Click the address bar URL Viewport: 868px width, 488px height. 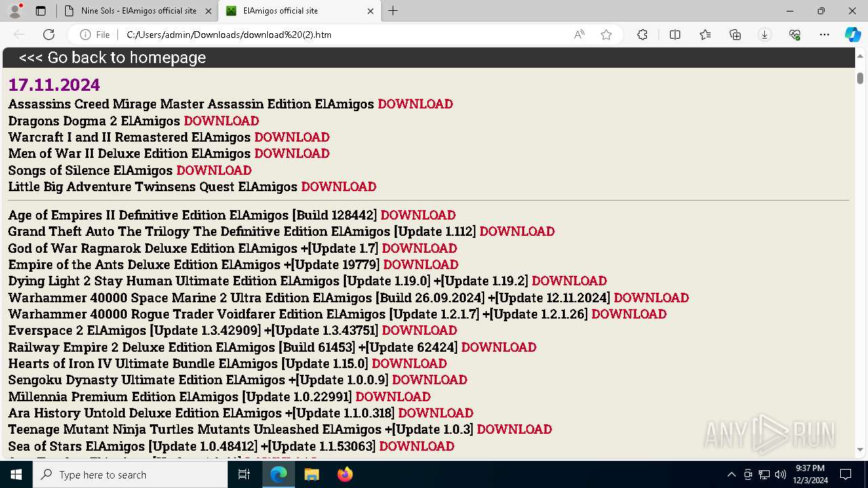(229, 35)
